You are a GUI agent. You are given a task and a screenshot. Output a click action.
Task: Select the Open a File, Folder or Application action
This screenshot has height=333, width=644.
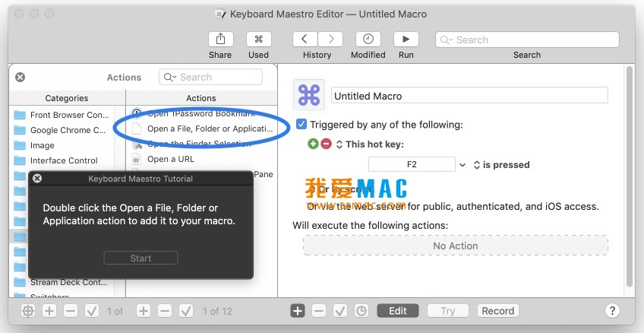click(203, 128)
